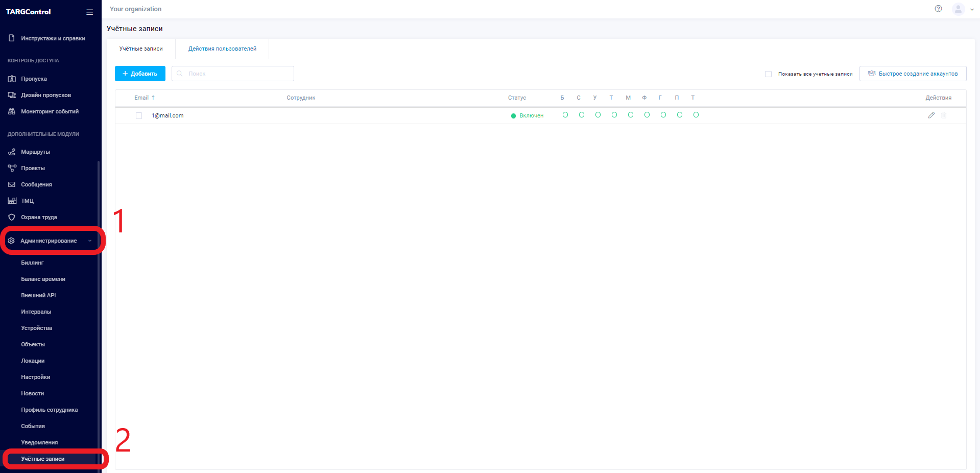
Task: Click the hamburger menu icon beside TARGControl
Action: click(89, 12)
